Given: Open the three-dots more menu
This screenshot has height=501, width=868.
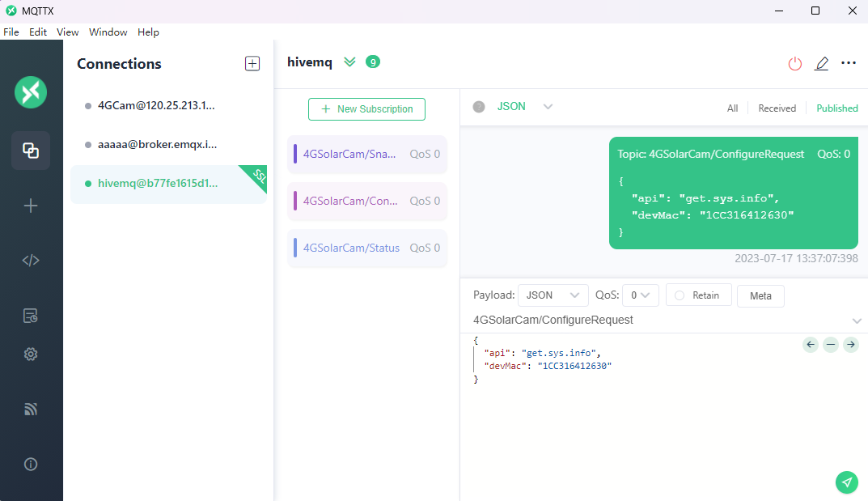Looking at the screenshot, I should click(849, 63).
